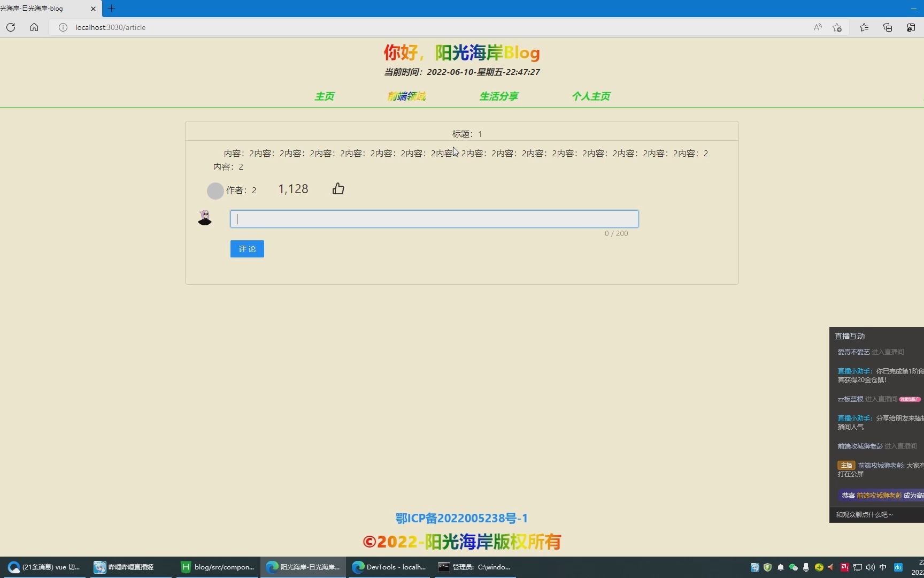Open the notification bell in system tray
This screenshot has height=578, width=924.
click(x=781, y=567)
